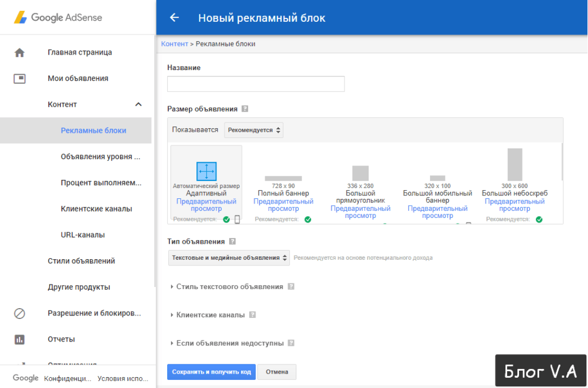Select the 336 x 280 rectangle thumbnail
The width and height of the screenshot is (588, 388).
[361, 174]
